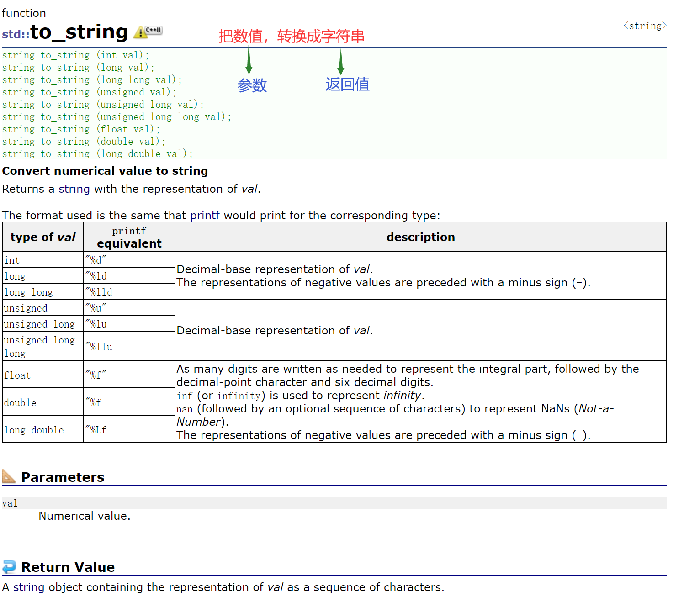Click 'string to_string (long double val);' signature

97,154
